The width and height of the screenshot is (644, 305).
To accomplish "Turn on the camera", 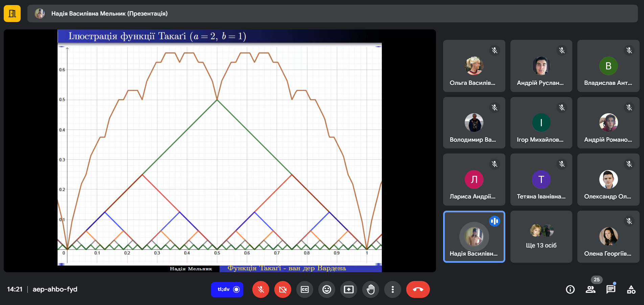I will pos(283,289).
